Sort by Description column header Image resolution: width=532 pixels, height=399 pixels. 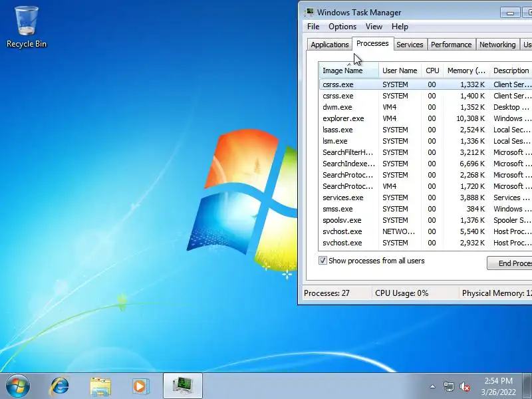click(x=511, y=70)
